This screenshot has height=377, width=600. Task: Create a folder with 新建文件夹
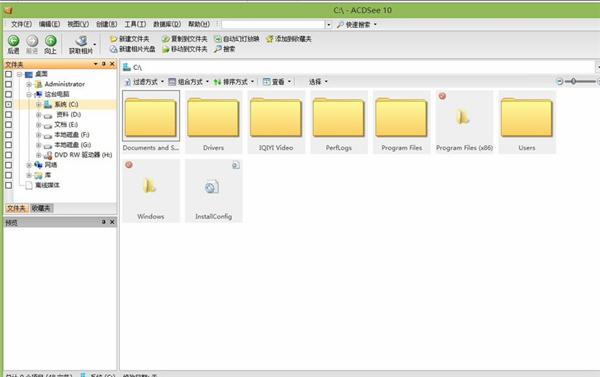[x=129, y=39]
